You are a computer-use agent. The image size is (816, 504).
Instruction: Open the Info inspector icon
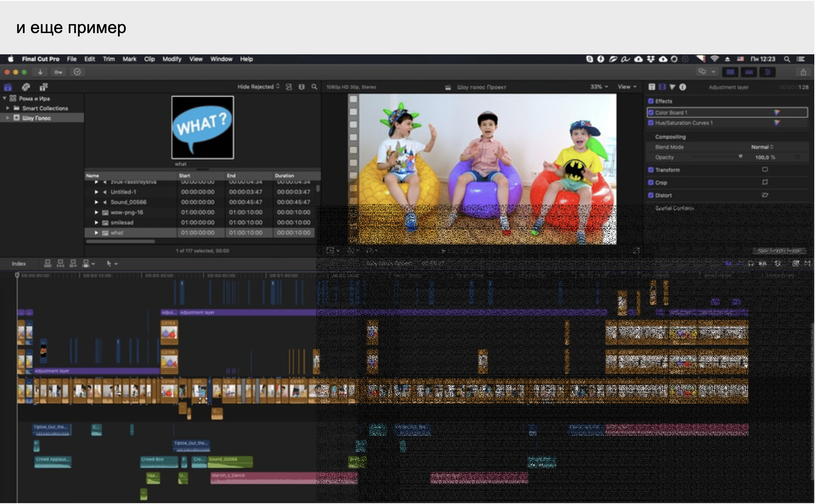[682, 87]
